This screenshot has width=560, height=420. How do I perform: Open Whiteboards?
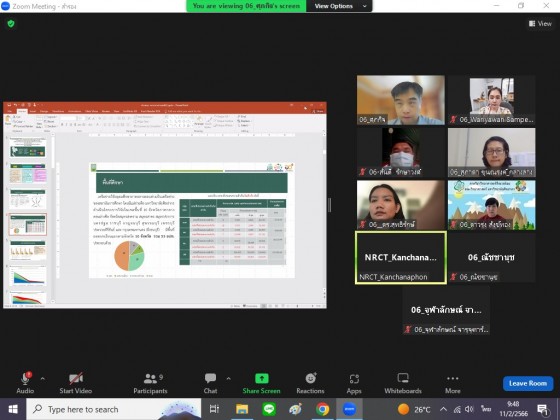[x=403, y=383]
